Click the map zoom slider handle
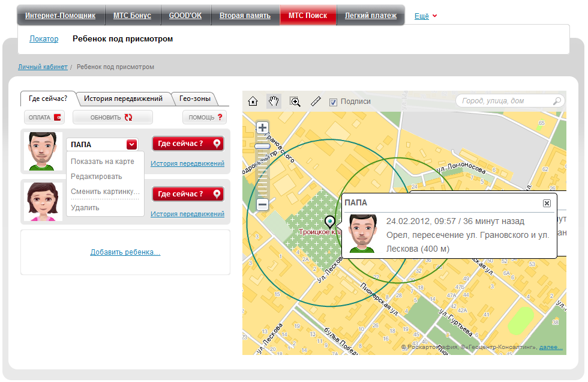The height and width of the screenshot is (382, 588). click(263, 147)
